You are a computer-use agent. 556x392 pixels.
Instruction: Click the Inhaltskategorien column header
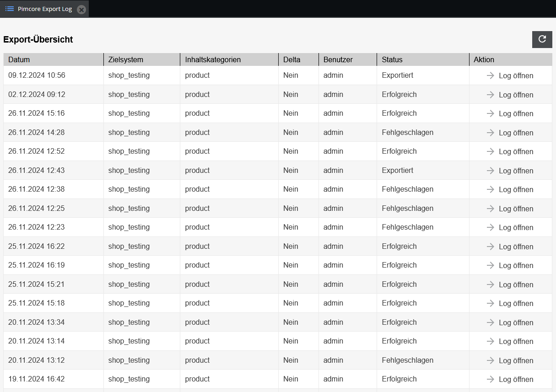[229, 59]
